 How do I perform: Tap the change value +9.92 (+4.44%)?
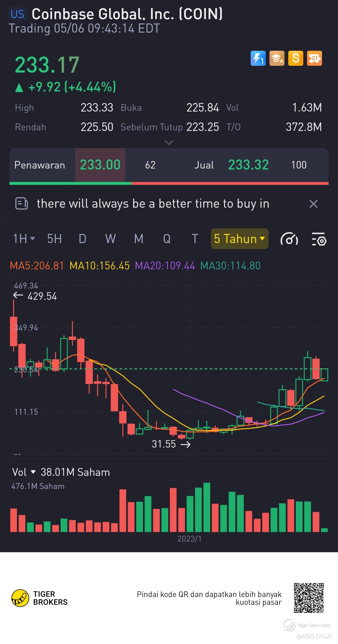point(66,87)
